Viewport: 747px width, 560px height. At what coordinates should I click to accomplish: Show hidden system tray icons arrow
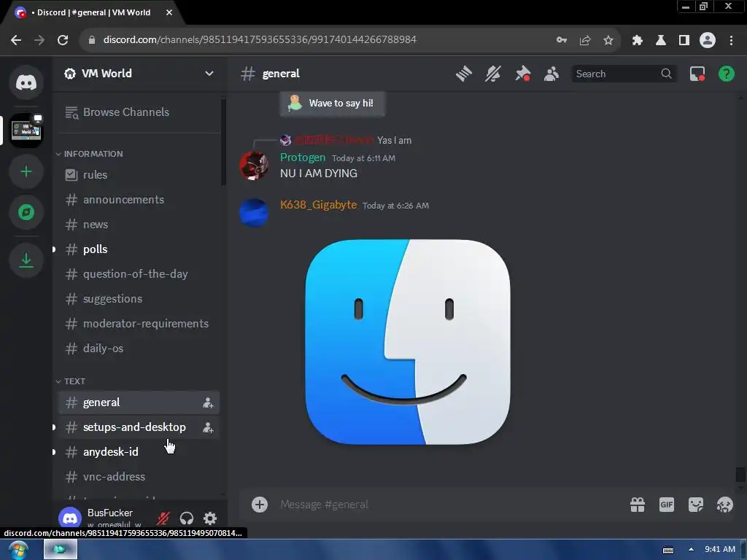(x=691, y=549)
